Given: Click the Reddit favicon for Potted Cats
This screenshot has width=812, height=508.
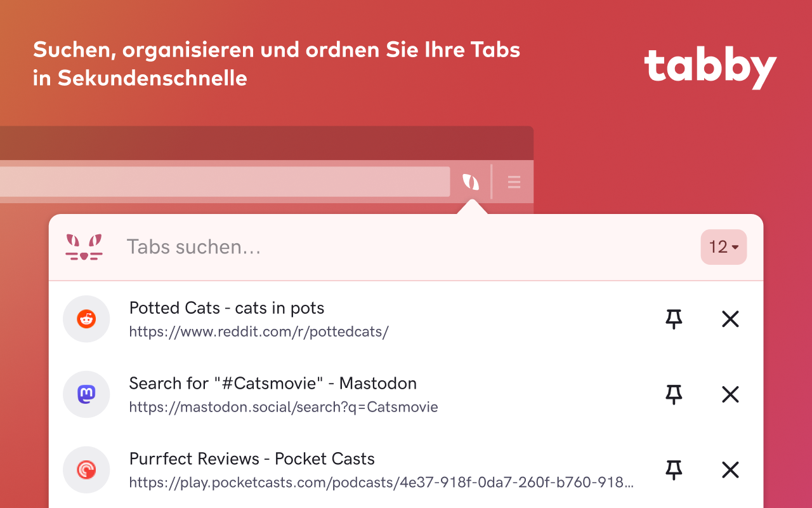Looking at the screenshot, I should point(86,319).
